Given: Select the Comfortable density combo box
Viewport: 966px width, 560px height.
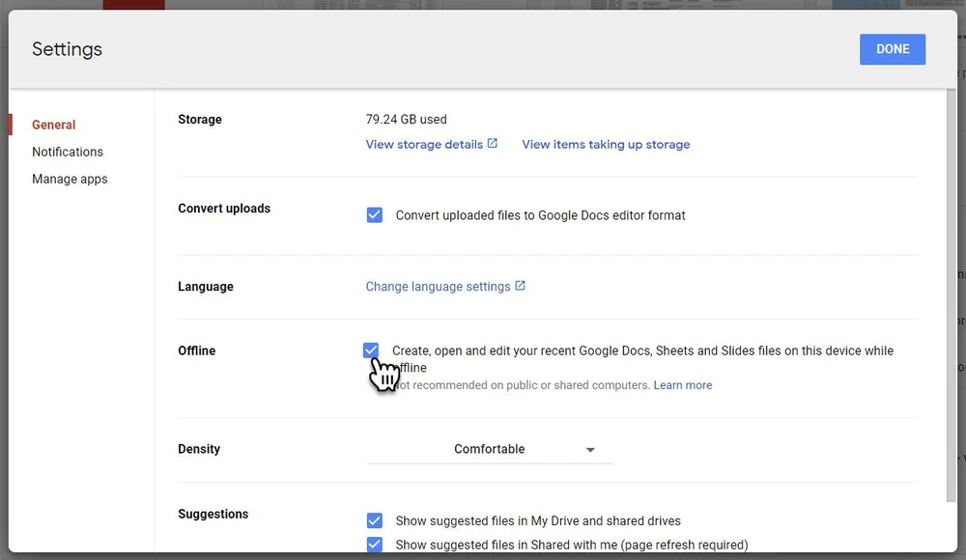Looking at the screenshot, I should [489, 449].
